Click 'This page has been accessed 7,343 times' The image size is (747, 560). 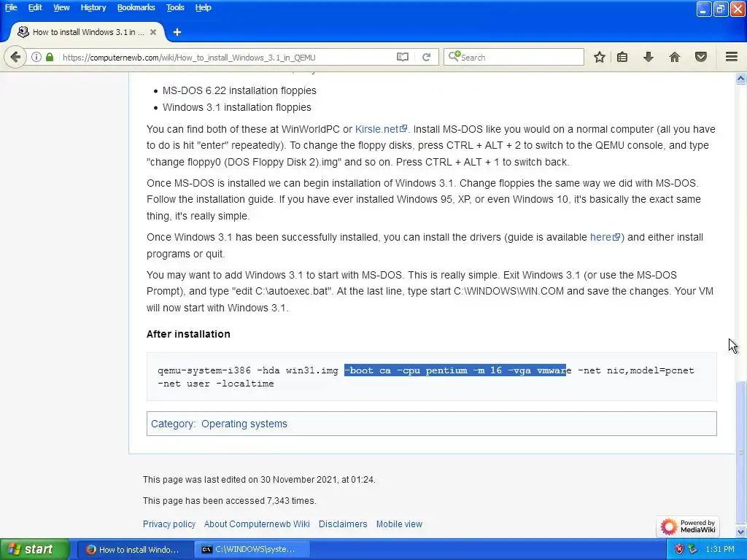pos(229,501)
